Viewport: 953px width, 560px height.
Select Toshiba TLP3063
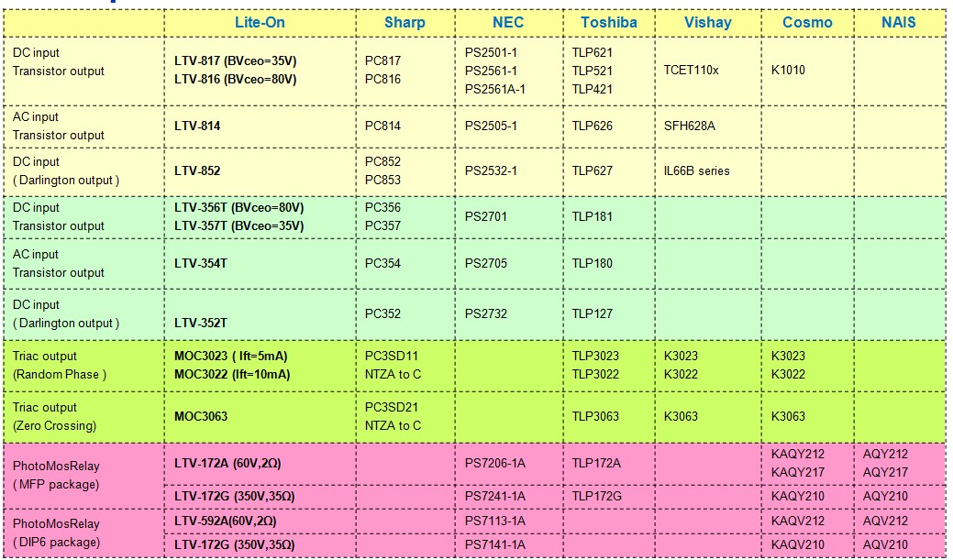coord(595,416)
